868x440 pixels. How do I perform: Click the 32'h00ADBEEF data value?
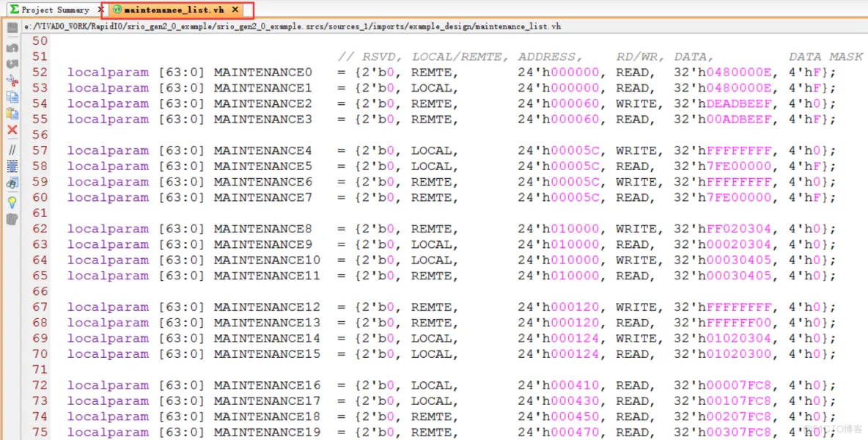tap(722, 119)
